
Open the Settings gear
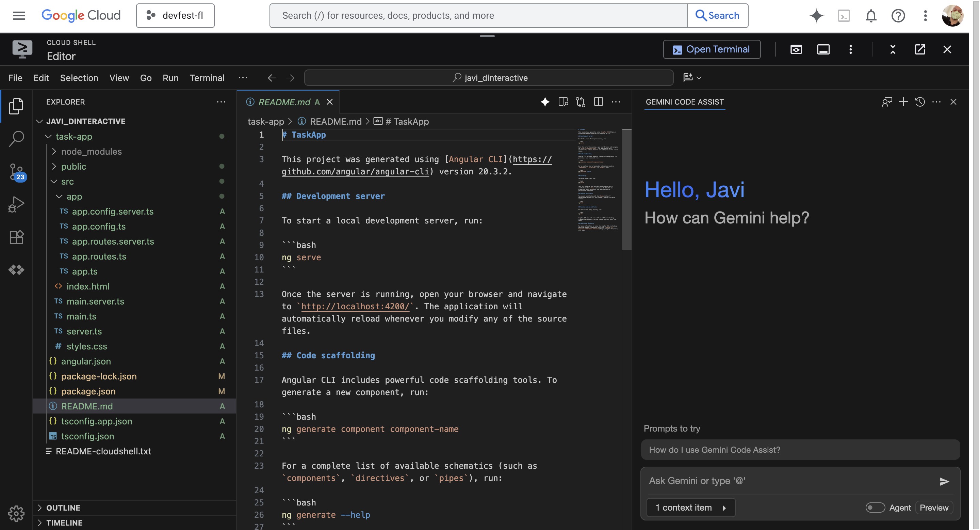(x=16, y=513)
